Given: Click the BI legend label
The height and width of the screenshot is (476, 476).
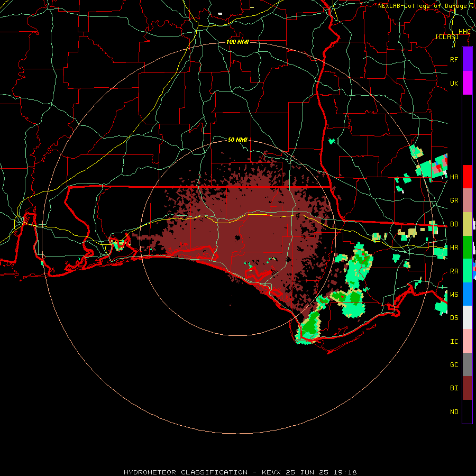Looking at the screenshot, I should tap(454, 388).
